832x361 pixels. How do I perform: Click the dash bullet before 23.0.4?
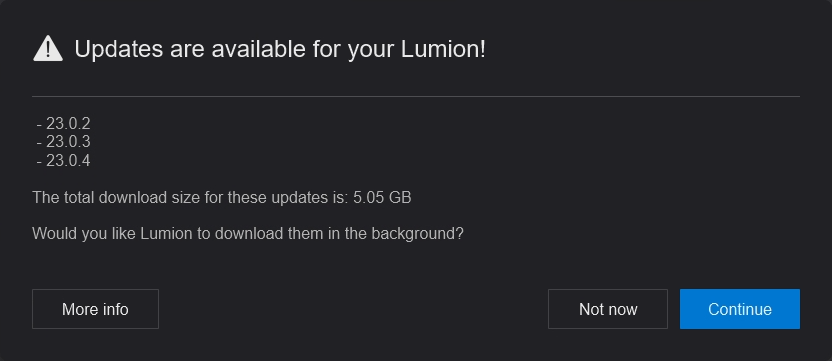click(x=39, y=161)
